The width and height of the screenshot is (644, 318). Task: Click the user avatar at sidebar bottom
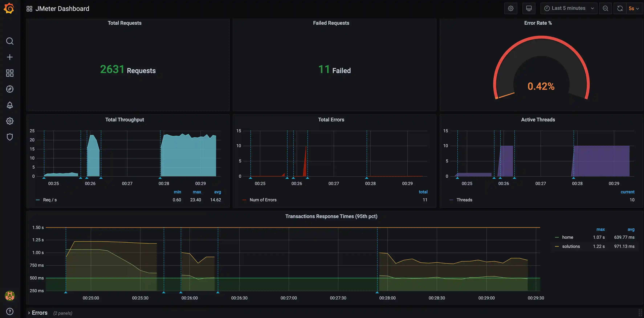coord(9,296)
